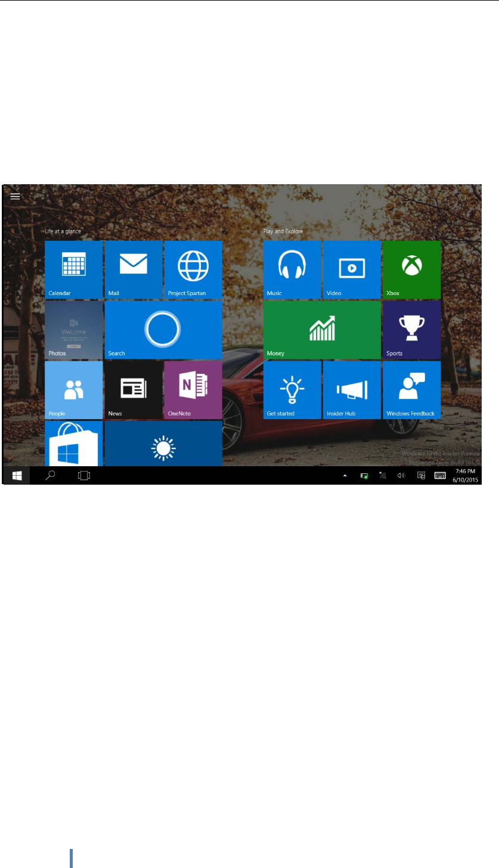Screen dimensions: 499x868
Task: Open the Photos tile
Action: (x=74, y=330)
